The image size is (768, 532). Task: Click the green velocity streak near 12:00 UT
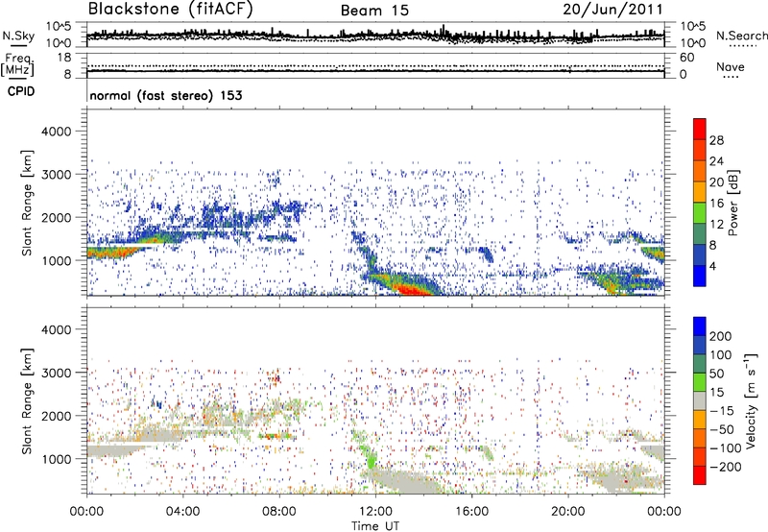tap(371, 461)
